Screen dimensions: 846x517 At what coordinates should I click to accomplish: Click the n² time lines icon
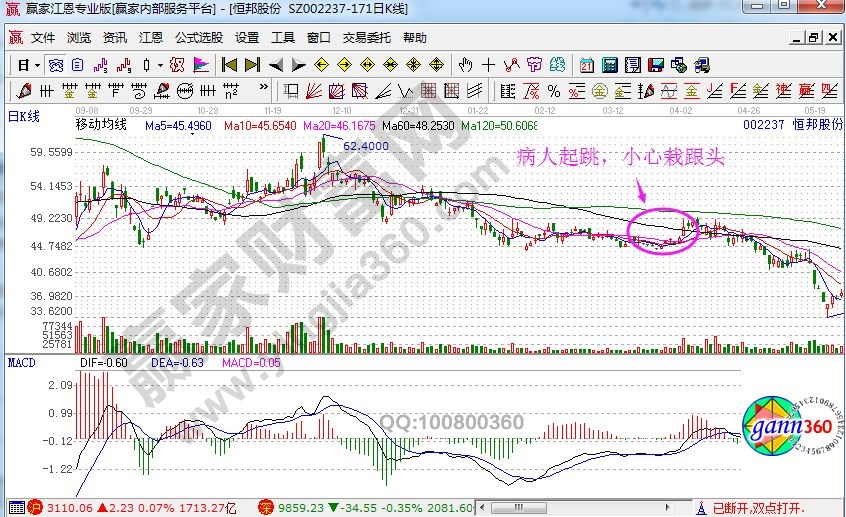pos(231,91)
